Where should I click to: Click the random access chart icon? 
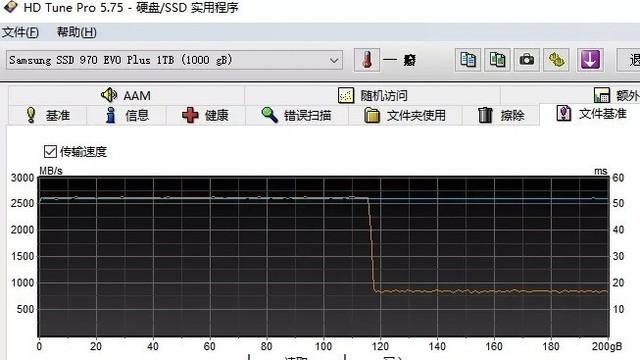click(346, 96)
